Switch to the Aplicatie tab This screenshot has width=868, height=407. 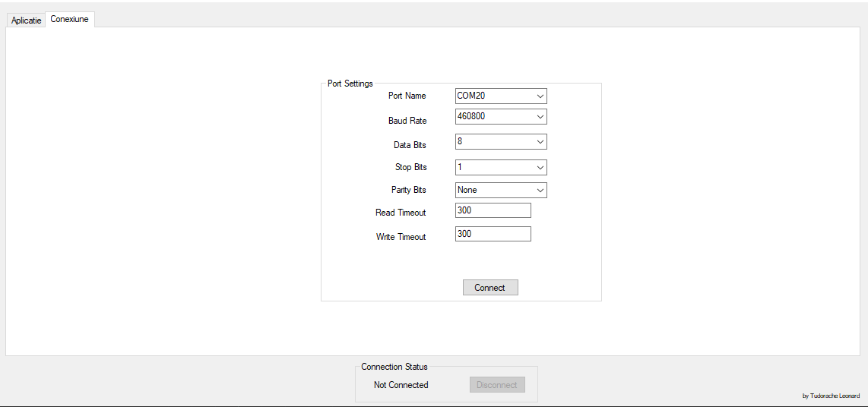coord(26,21)
